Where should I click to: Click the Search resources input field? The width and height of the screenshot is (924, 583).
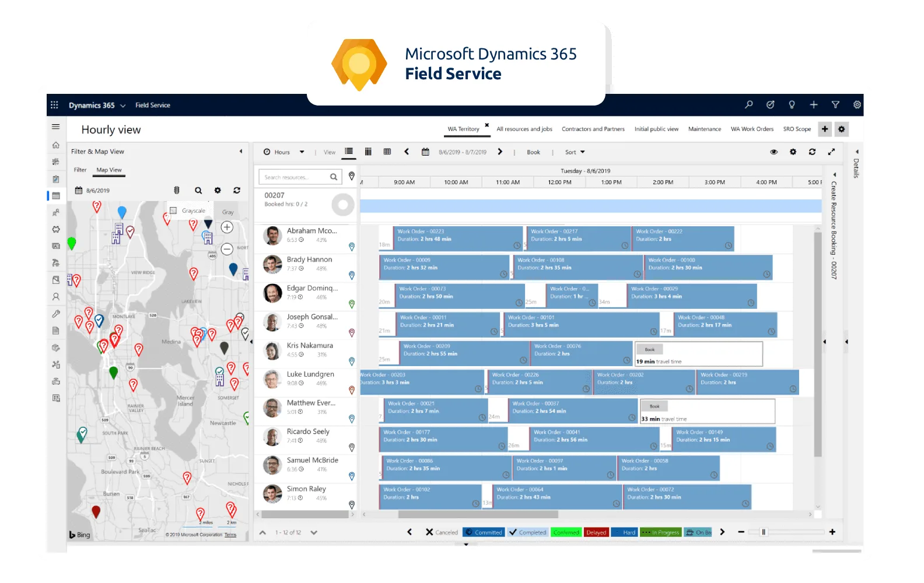coord(295,177)
